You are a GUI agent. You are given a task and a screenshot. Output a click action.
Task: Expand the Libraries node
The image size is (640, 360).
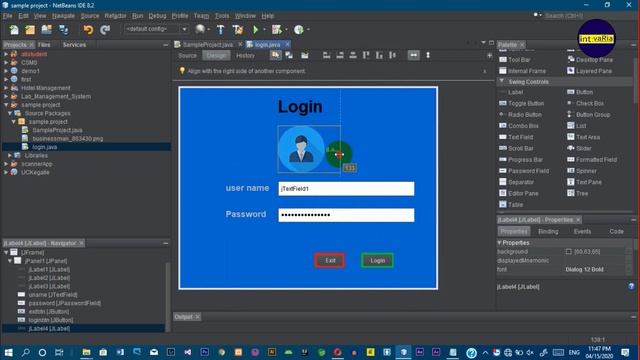pos(10,156)
